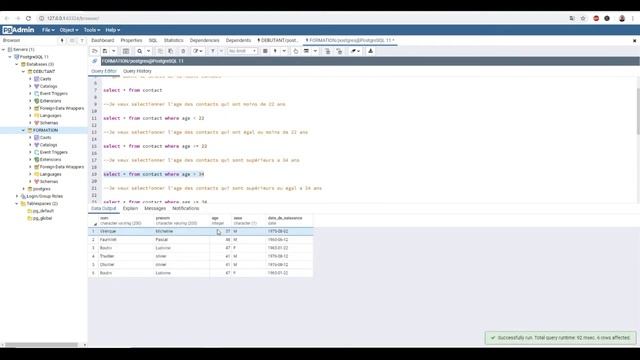
Task: Switch to the Notifications tab
Action: pos(186,208)
